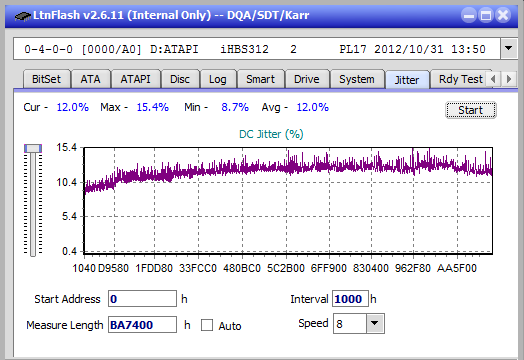Click the Measure Length field BA7400
This screenshot has height=360, width=524.
pyautogui.click(x=142, y=325)
